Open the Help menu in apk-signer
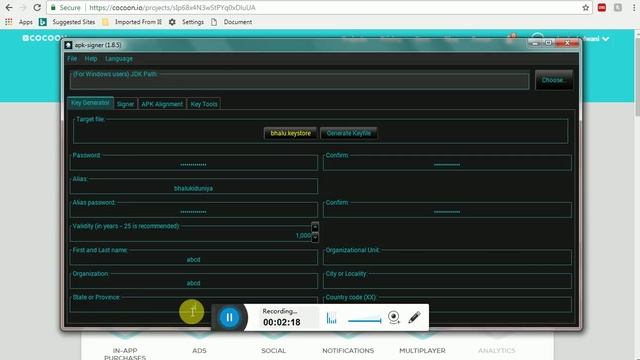Viewport: 640px width, 360px height. point(91,59)
